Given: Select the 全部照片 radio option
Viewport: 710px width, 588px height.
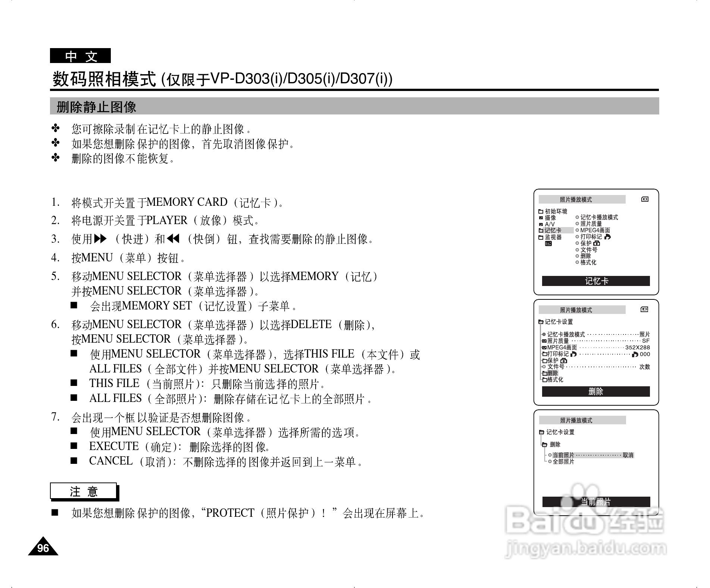Looking at the screenshot, I should coord(550,462).
